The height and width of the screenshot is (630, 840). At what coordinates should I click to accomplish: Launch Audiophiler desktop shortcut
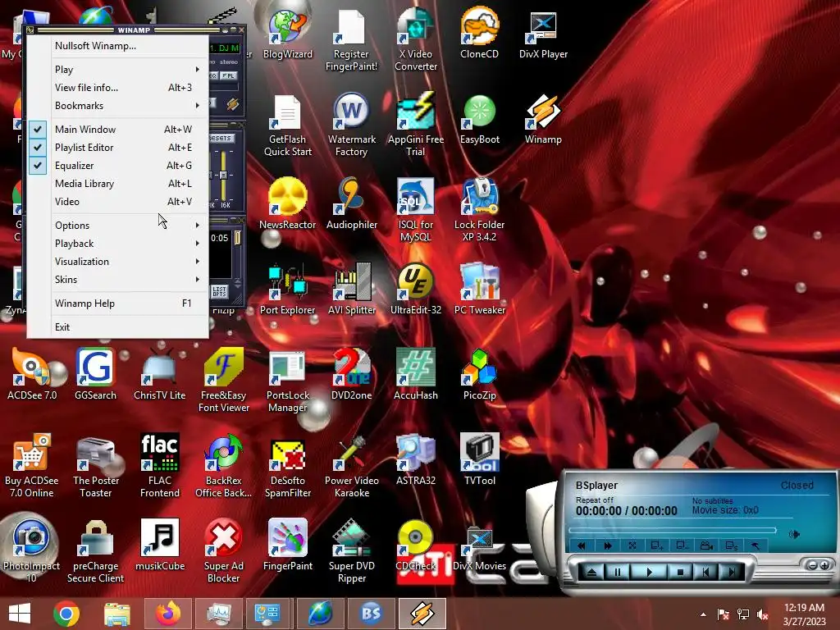pyautogui.click(x=351, y=205)
